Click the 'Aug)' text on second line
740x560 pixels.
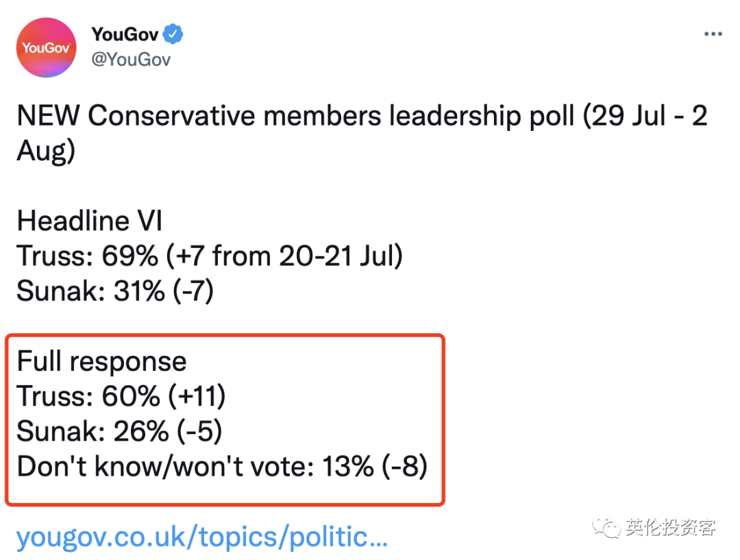[x=46, y=151]
